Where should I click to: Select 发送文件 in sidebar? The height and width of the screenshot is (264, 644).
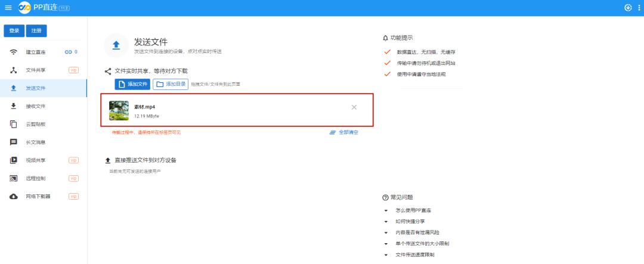pyautogui.click(x=44, y=88)
